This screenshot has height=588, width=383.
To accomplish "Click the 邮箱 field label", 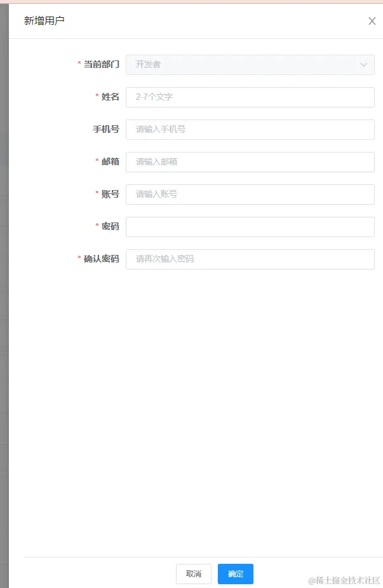I will point(110,161).
